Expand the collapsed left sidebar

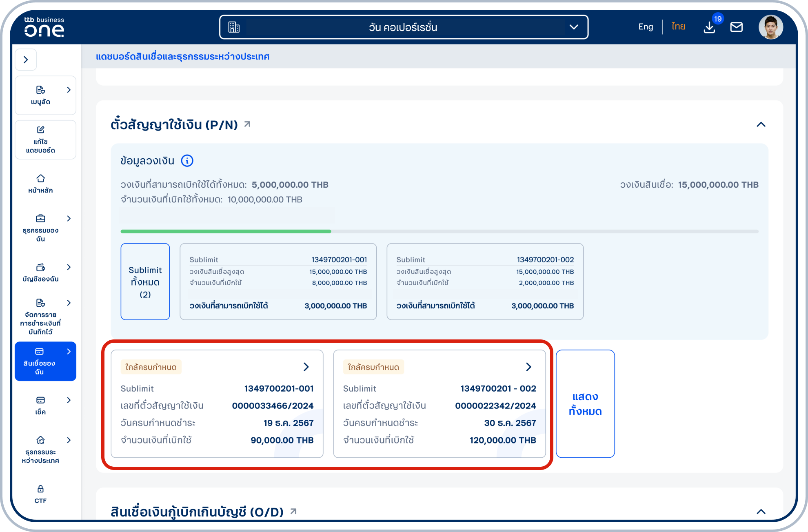tap(26, 60)
